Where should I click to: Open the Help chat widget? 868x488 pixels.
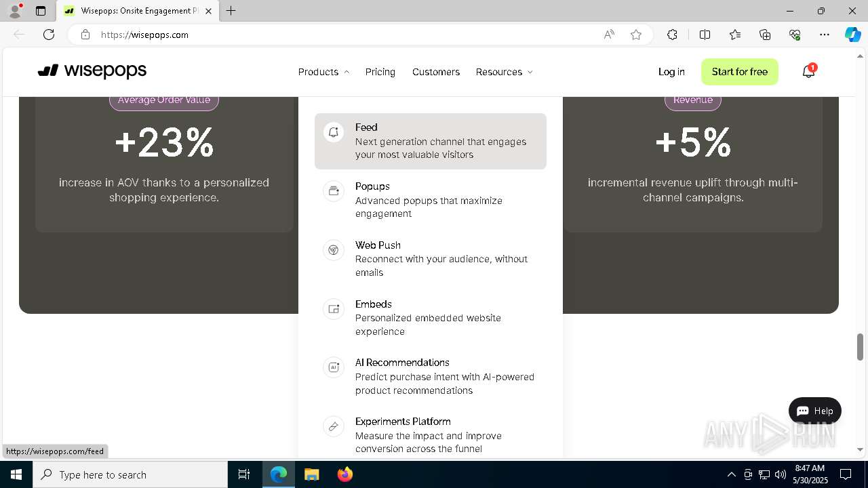click(815, 411)
